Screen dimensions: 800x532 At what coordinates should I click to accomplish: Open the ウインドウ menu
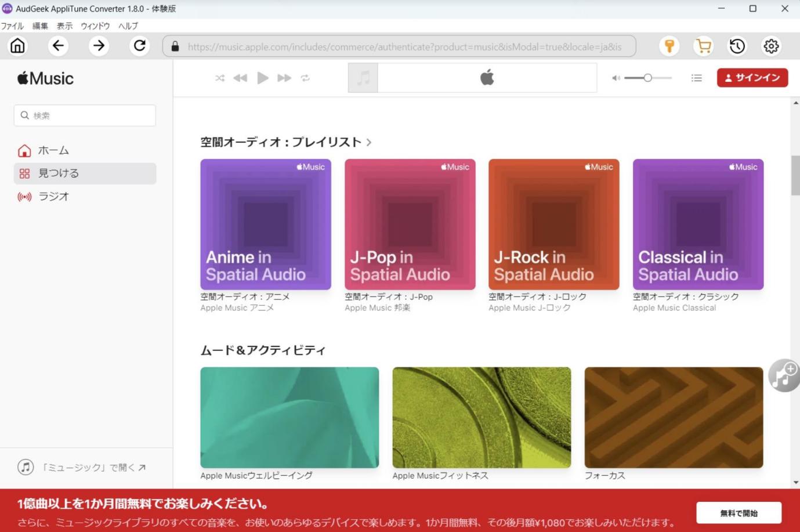[95, 26]
